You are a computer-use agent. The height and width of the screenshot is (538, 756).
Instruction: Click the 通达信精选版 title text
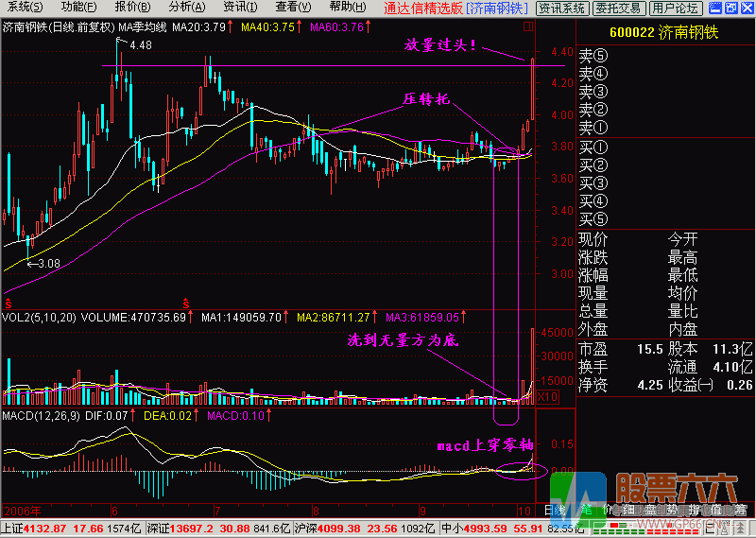coord(423,9)
